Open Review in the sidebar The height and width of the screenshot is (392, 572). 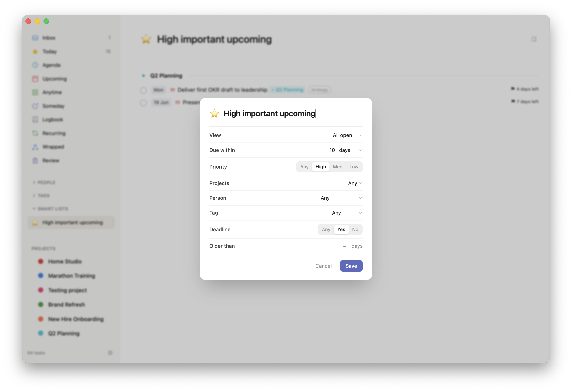pos(71,161)
